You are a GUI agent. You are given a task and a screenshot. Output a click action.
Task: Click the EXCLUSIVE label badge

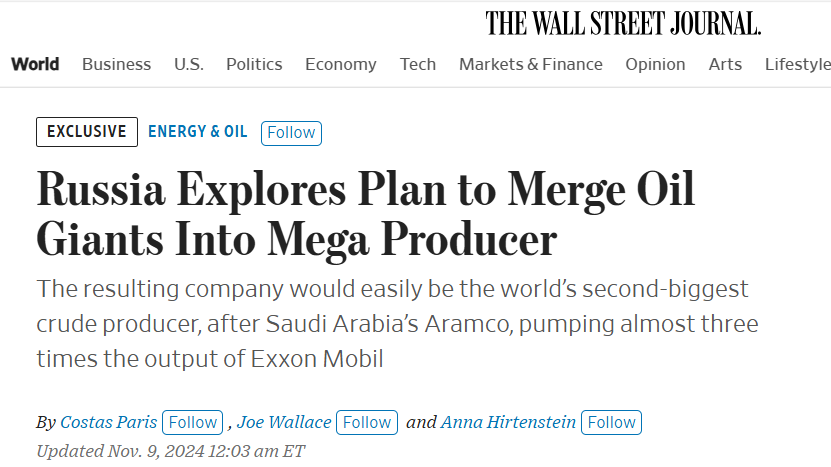(87, 132)
